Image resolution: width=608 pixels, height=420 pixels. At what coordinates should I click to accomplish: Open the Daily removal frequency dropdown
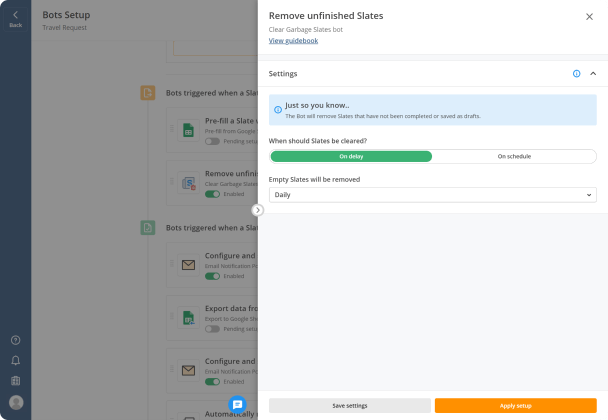[x=433, y=195]
